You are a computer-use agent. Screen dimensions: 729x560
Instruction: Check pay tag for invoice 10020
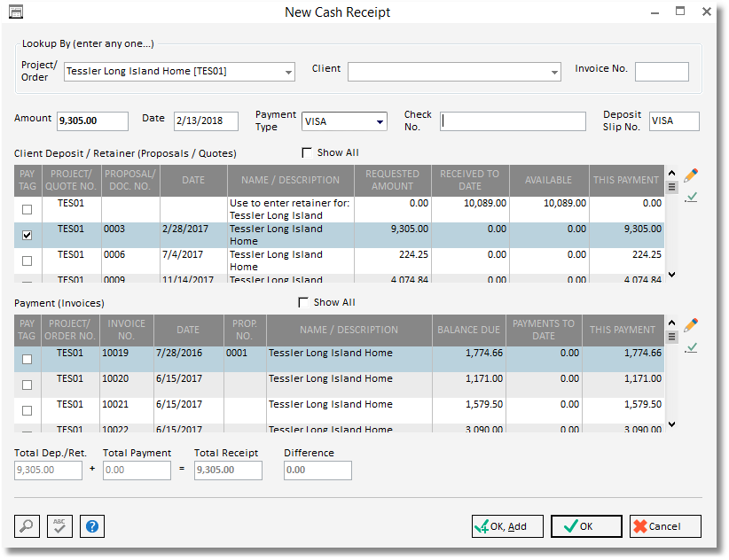click(x=27, y=385)
